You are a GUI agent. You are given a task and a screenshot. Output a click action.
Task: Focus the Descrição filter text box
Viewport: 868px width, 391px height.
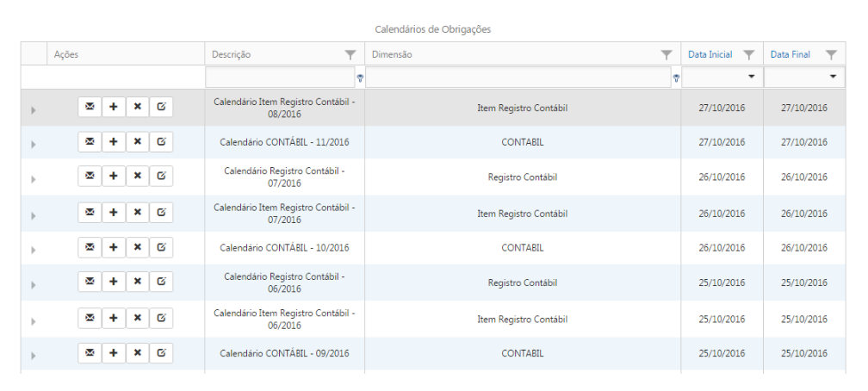[280, 77]
